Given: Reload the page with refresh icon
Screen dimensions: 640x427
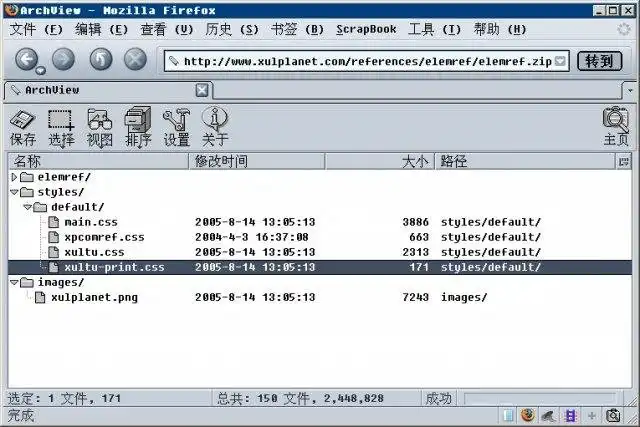Looking at the screenshot, I should [101, 60].
